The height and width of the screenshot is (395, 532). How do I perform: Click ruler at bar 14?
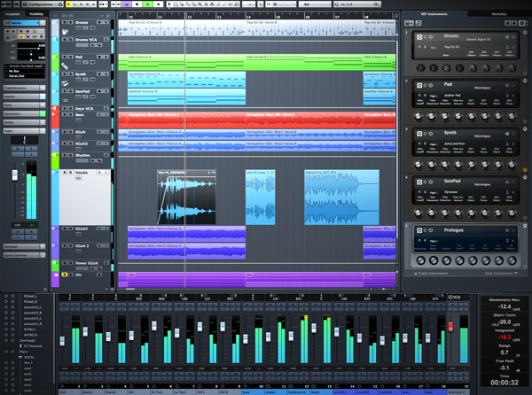[x=248, y=16]
